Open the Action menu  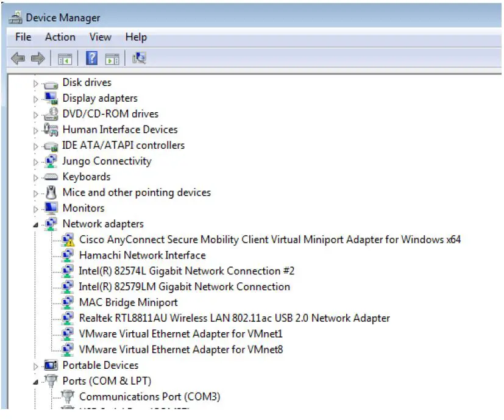click(60, 37)
